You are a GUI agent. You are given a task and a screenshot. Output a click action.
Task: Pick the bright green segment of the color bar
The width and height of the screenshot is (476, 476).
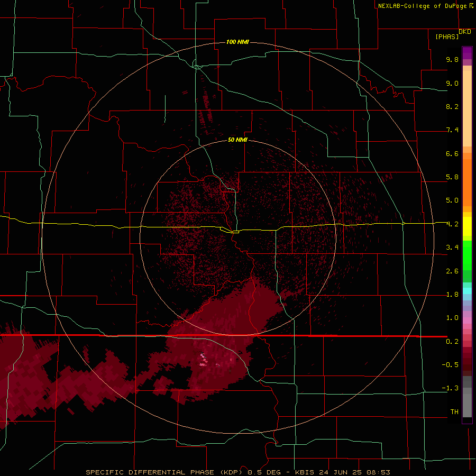[x=467, y=255]
